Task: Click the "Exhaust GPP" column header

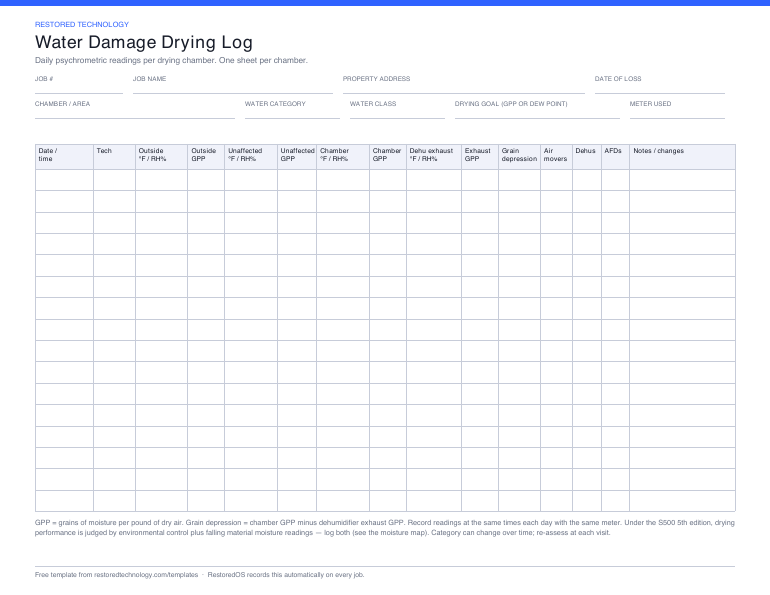Action: [x=480, y=157]
